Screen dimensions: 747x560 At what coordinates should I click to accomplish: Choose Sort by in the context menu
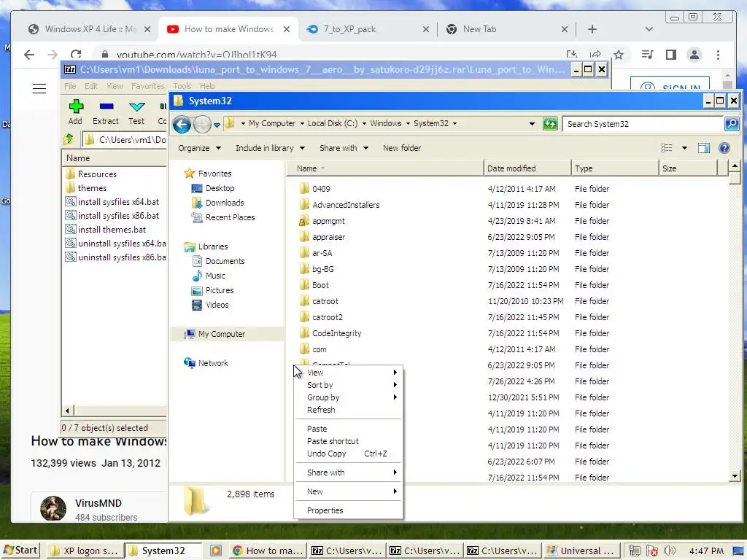click(x=348, y=385)
